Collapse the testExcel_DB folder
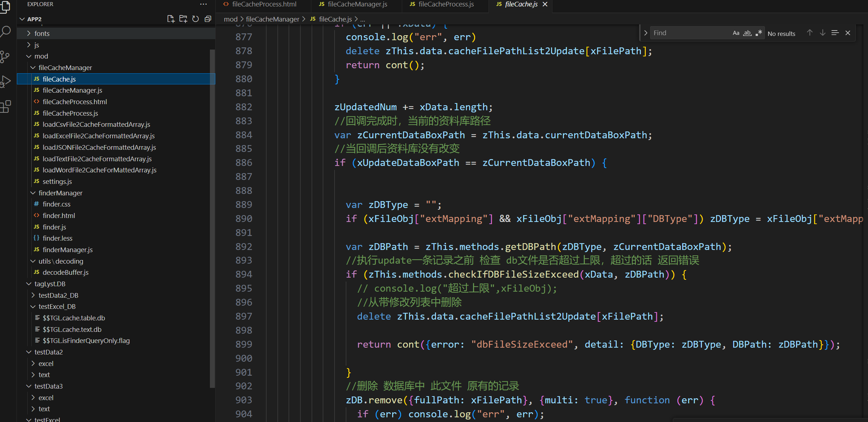 [x=116, y=307]
